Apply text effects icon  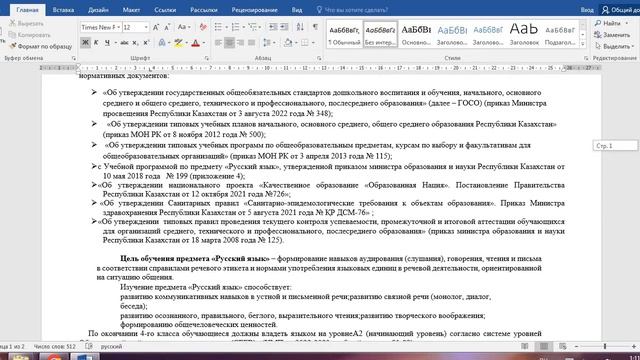[162, 42]
